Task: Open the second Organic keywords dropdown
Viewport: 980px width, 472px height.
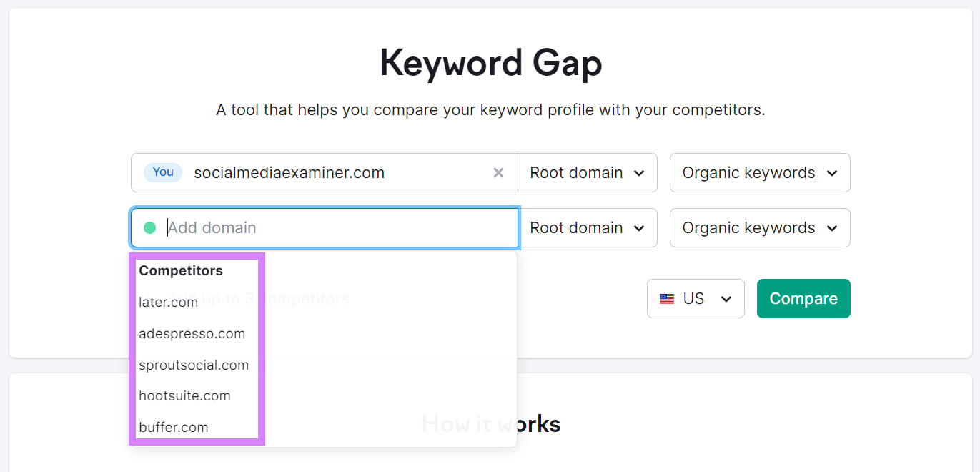Action: point(759,227)
